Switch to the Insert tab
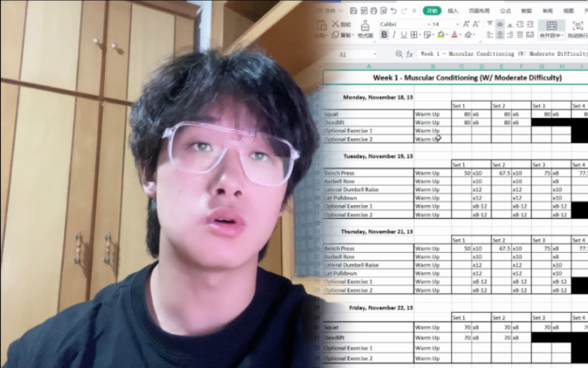Screen dimensions: 588x368 pyautogui.click(x=453, y=11)
